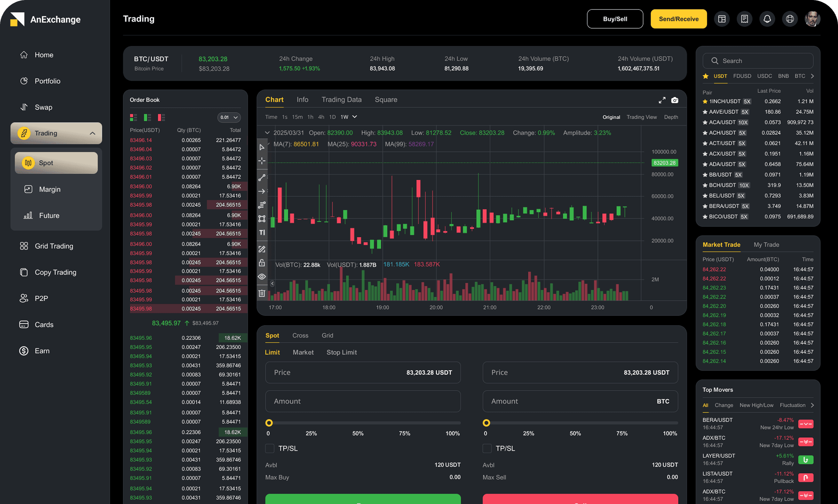Click the buy amount slider handle
Viewport: 838px width, 504px height.
pos(269,423)
